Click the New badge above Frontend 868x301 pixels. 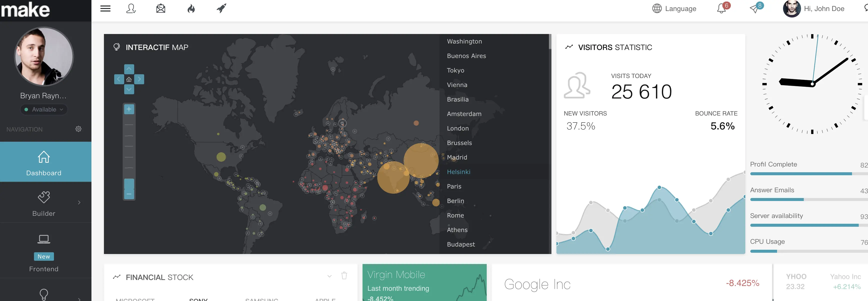pos(44,256)
